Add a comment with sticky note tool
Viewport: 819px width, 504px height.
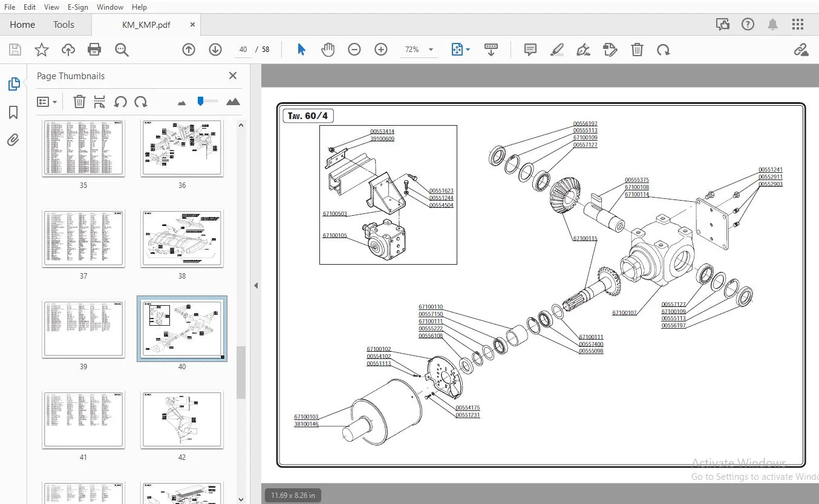tap(530, 50)
